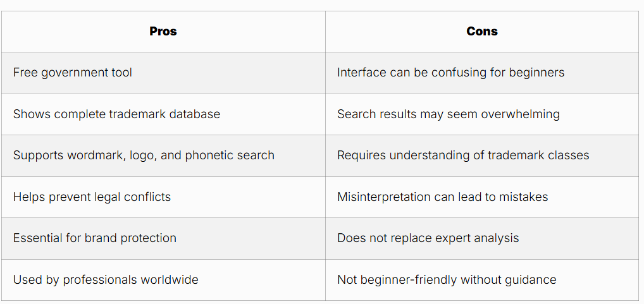The image size is (644, 304).
Task: Click "Misinterpretation can lead to mistakes" cell
Action: coord(442,197)
